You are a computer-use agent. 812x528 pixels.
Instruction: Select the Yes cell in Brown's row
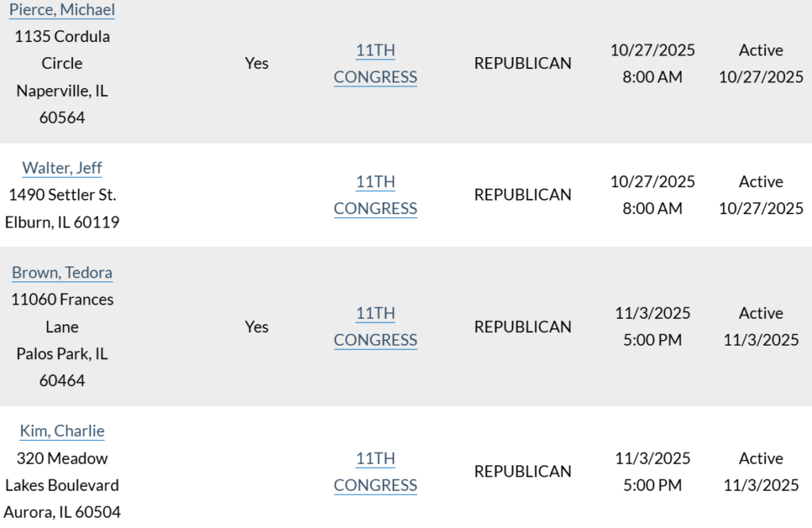point(256,327)
